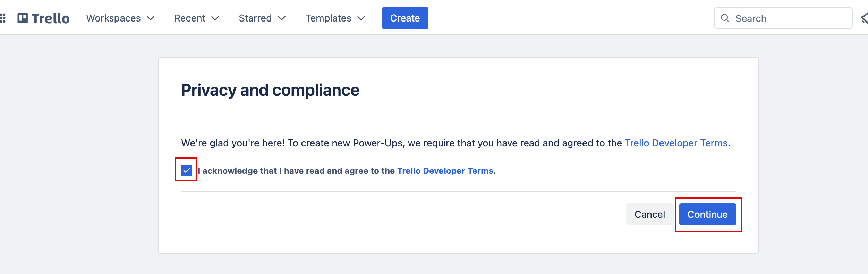Screen dimensions: 868x274
Task: Expand the Recent dropdown chevron
Action: click(x=215, y=18)
